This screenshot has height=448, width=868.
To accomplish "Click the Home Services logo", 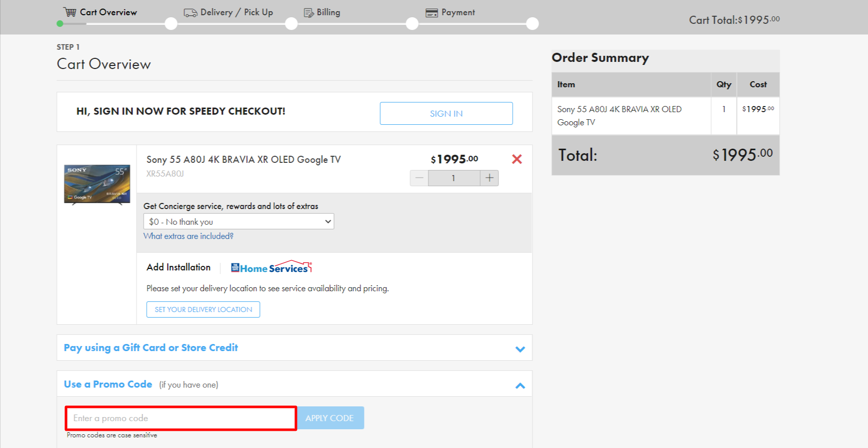I will 272,267.
